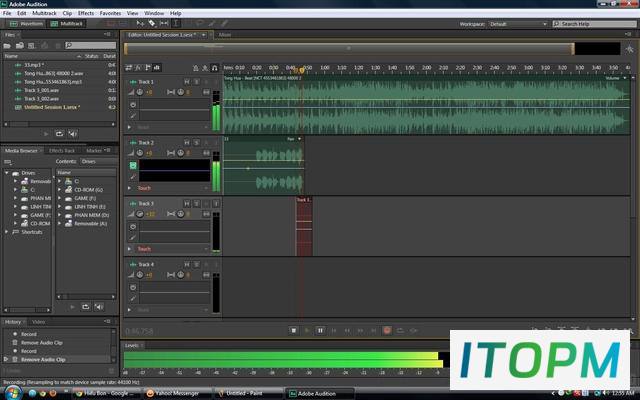Show Effects section in track controls

(138, 68)
